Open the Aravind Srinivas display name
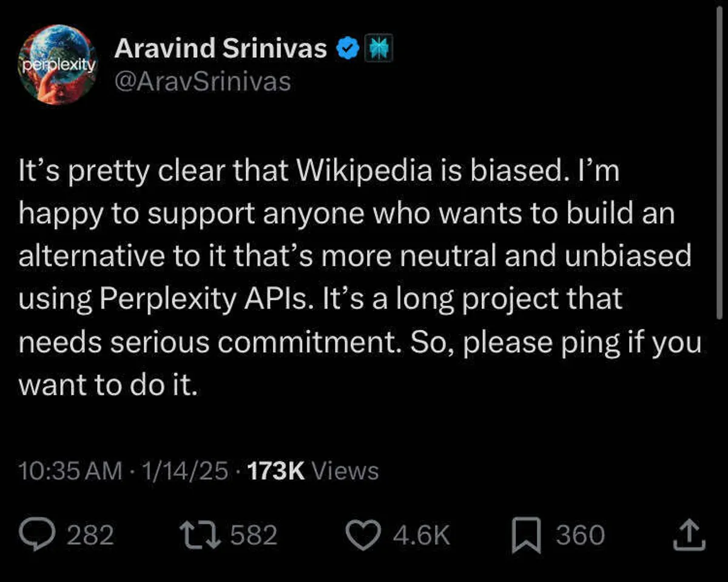 pos(221,48)
